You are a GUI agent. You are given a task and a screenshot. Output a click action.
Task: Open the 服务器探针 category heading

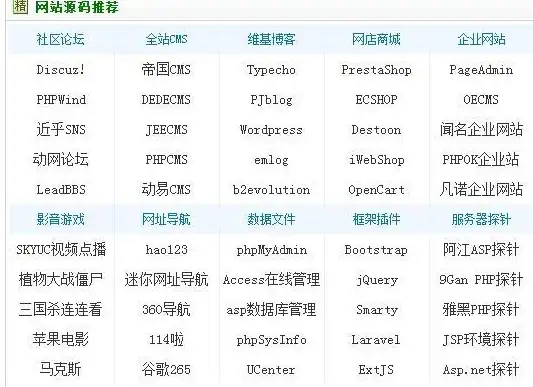(481, 219)
